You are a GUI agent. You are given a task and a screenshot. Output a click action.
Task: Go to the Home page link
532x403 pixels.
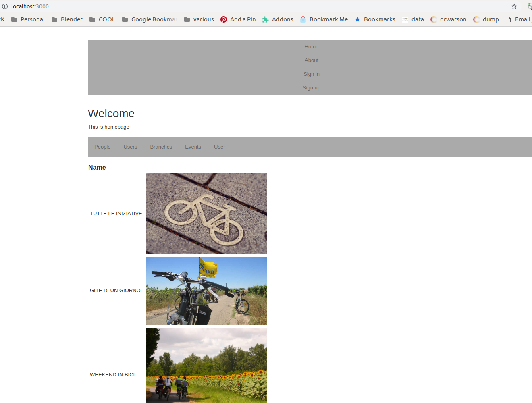[x=312, y=47]
